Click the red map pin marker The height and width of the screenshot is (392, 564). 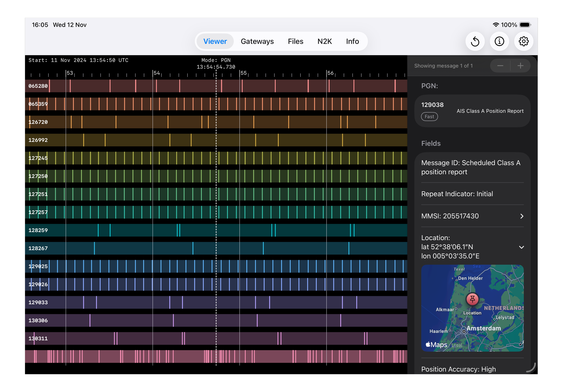(472, 299)
